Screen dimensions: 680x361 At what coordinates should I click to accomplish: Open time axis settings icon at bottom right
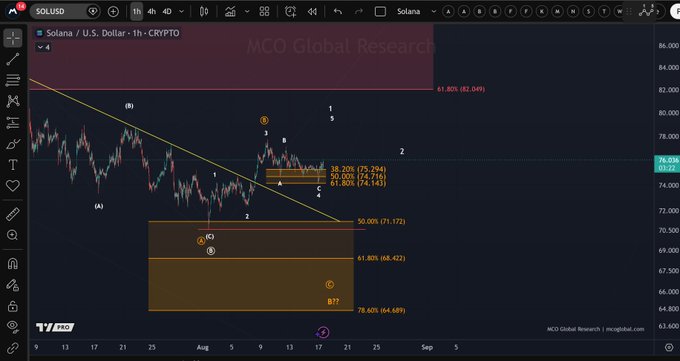click(669, 348)
